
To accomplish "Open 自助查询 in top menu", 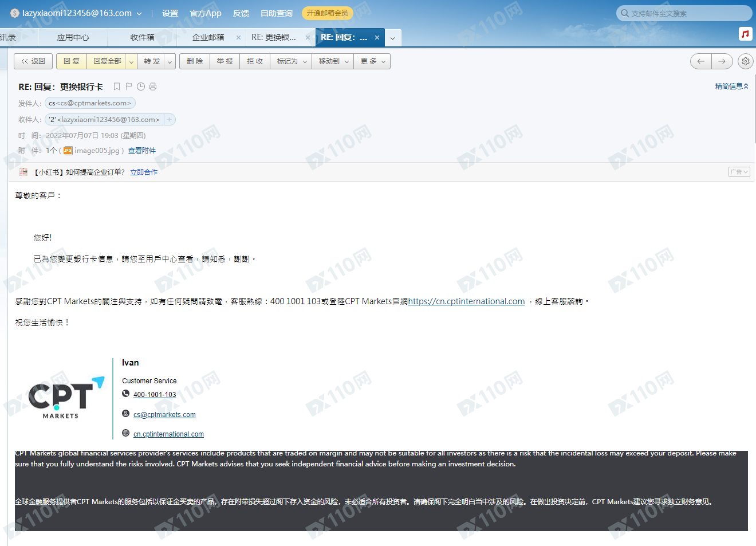I will pos(277,13).
